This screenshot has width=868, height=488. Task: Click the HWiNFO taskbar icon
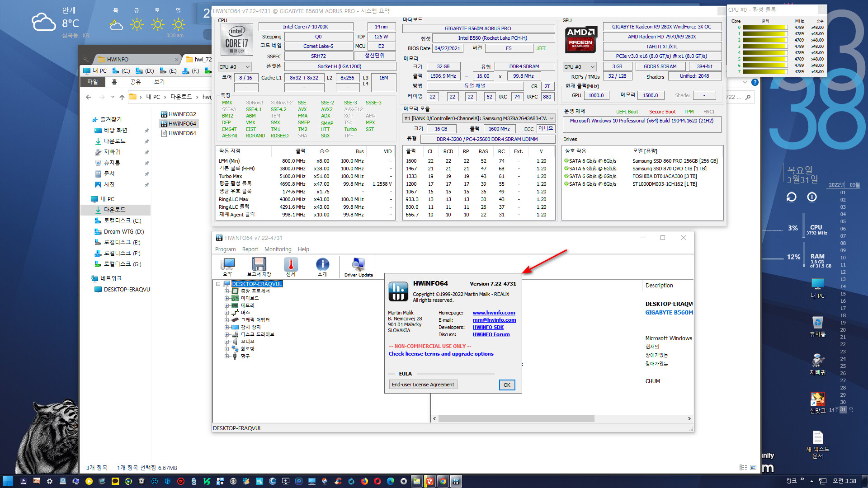[456, 481]
